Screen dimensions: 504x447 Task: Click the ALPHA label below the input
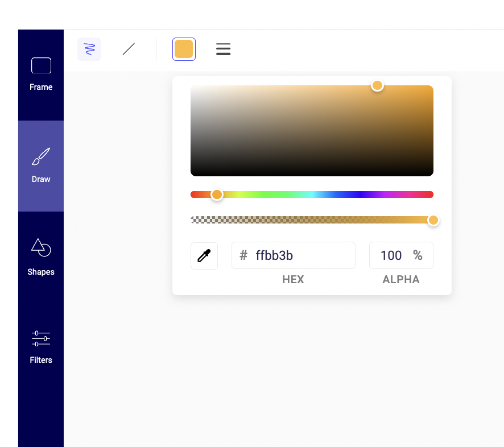(401, 280)
